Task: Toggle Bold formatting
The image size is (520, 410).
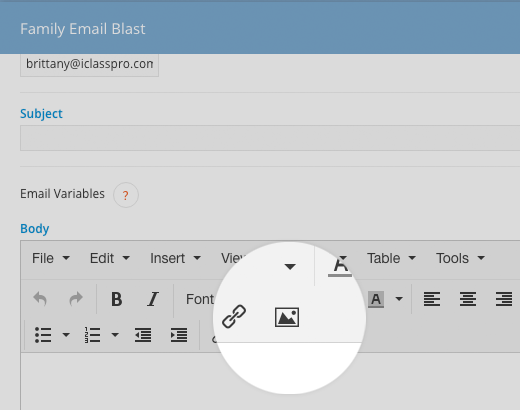Action: [116, 299]
